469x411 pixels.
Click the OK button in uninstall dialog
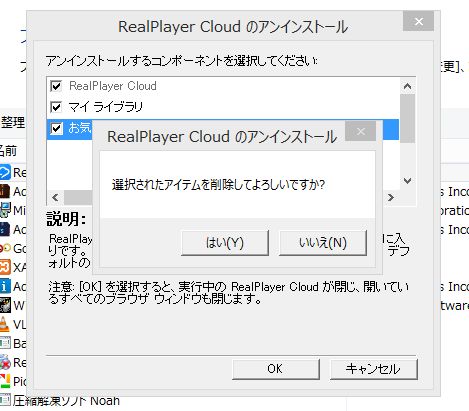(276, 369)
